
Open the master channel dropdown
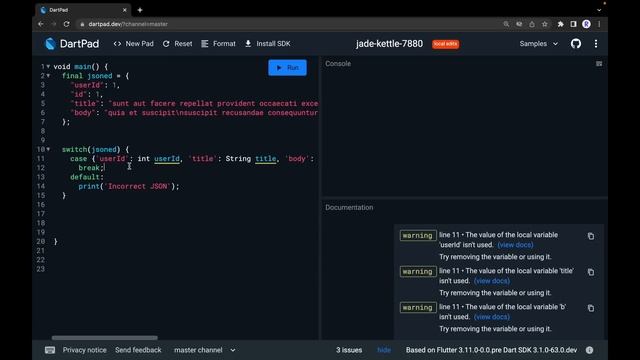pyautogui.click(x=204, y=350)
